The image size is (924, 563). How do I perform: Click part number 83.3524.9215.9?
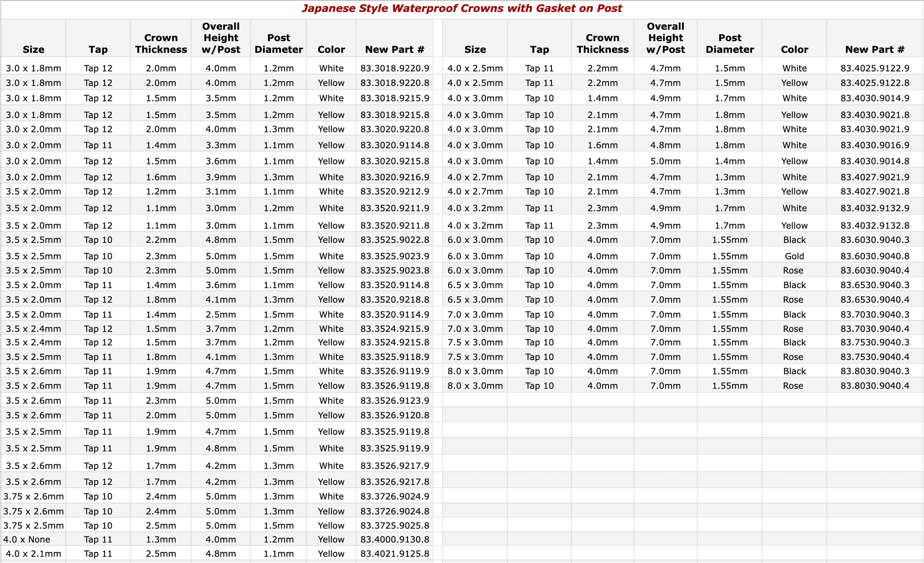[395, 329]
